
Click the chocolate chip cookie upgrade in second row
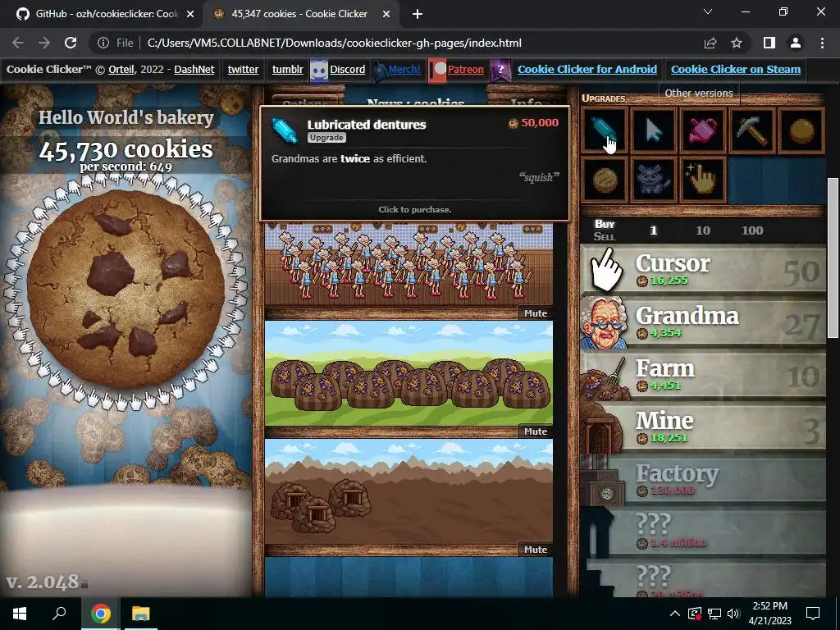pyautogui.click(x=605, y=179)
